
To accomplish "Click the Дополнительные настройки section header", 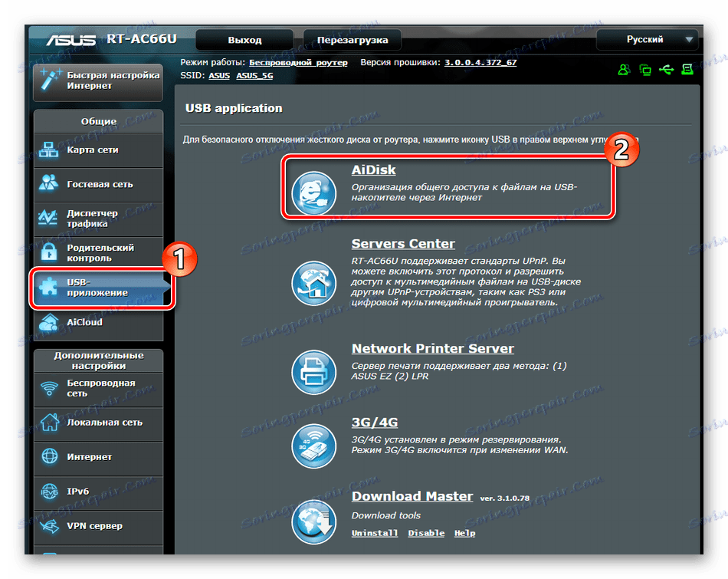I will pyautogui.click(x=98, y=360).
